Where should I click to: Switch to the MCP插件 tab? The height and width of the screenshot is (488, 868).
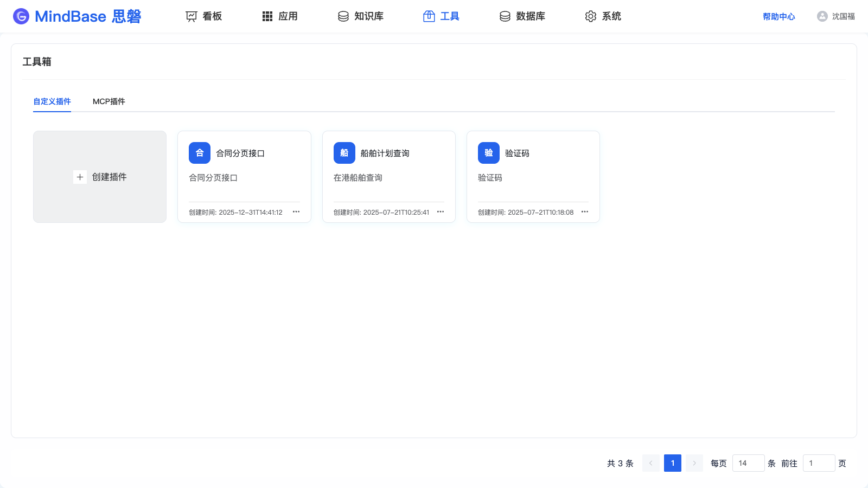coord(109,101)
